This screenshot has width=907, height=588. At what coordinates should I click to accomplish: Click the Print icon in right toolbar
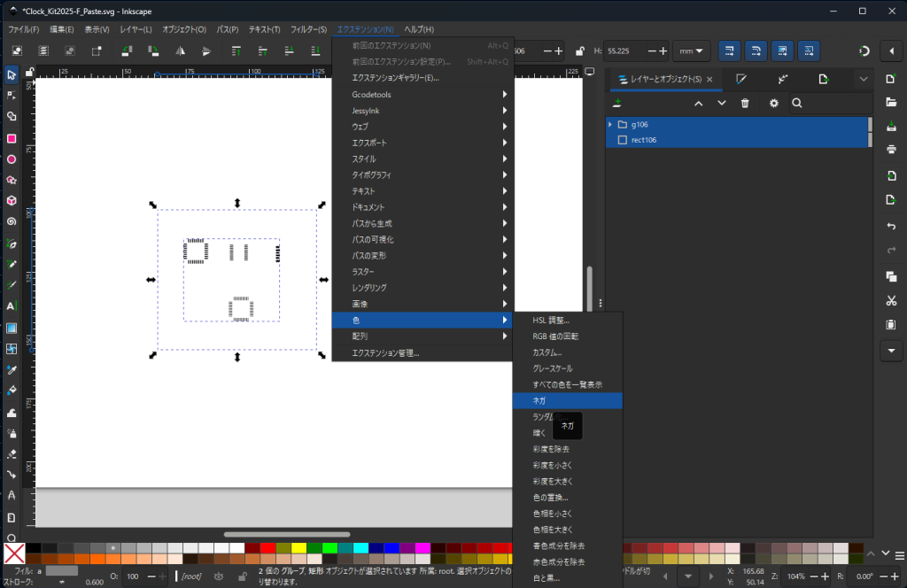891,148
